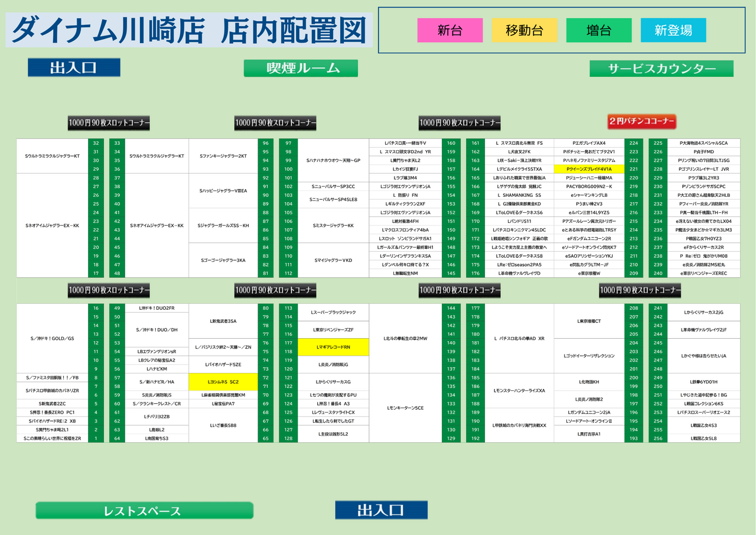Click the yellow-highlighted LマギアレコードRN cell
Screen dimensions: 756x535
coord(333,347)
